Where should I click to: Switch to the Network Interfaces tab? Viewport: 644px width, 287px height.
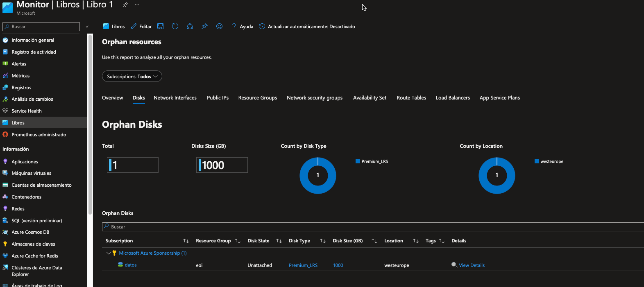[175, 98]
